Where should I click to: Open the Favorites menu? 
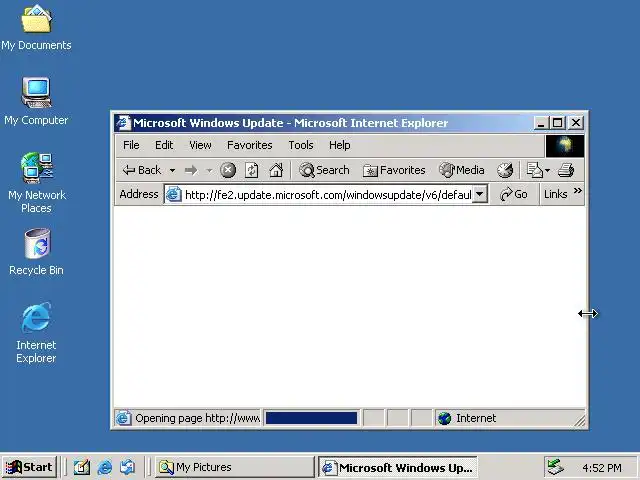point(250,145)
